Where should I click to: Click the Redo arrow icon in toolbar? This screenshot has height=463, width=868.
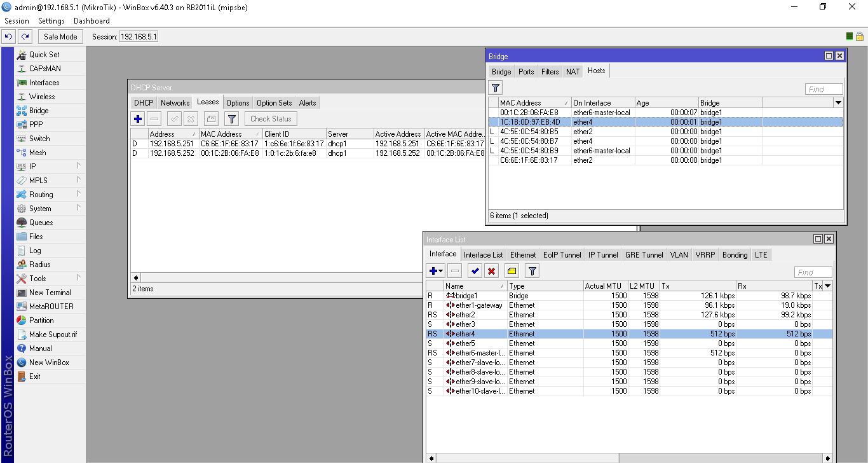click(25, 36)
